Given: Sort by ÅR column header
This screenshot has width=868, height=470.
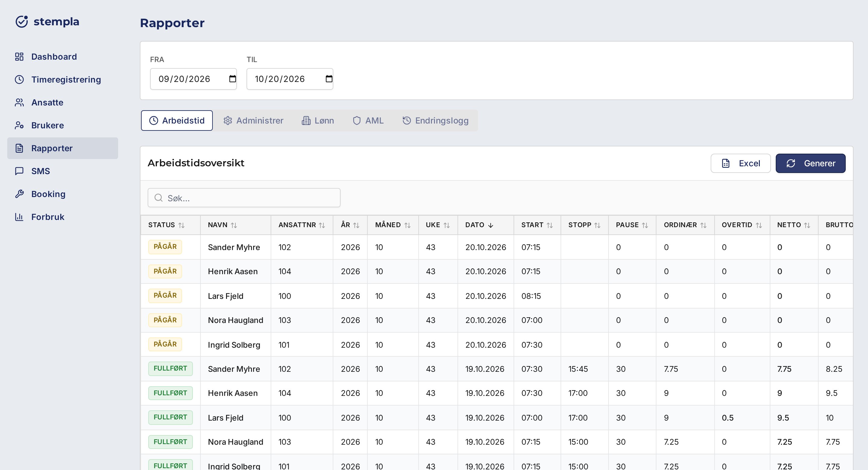Looking at the screenshot, I should coord(350,225).
